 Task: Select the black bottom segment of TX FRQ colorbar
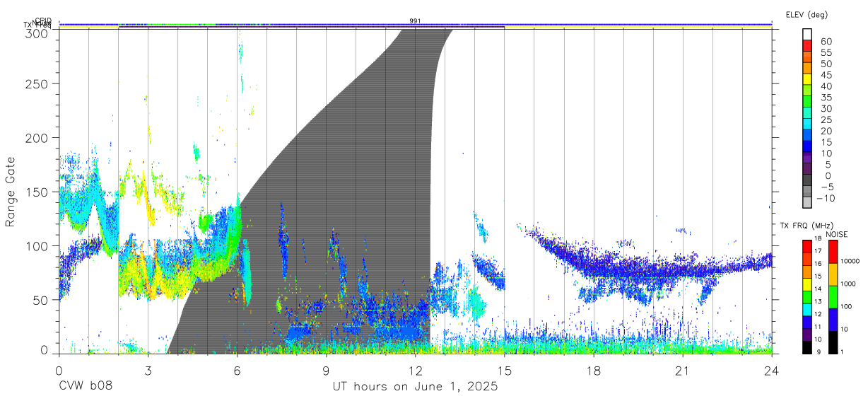[807, 347]
